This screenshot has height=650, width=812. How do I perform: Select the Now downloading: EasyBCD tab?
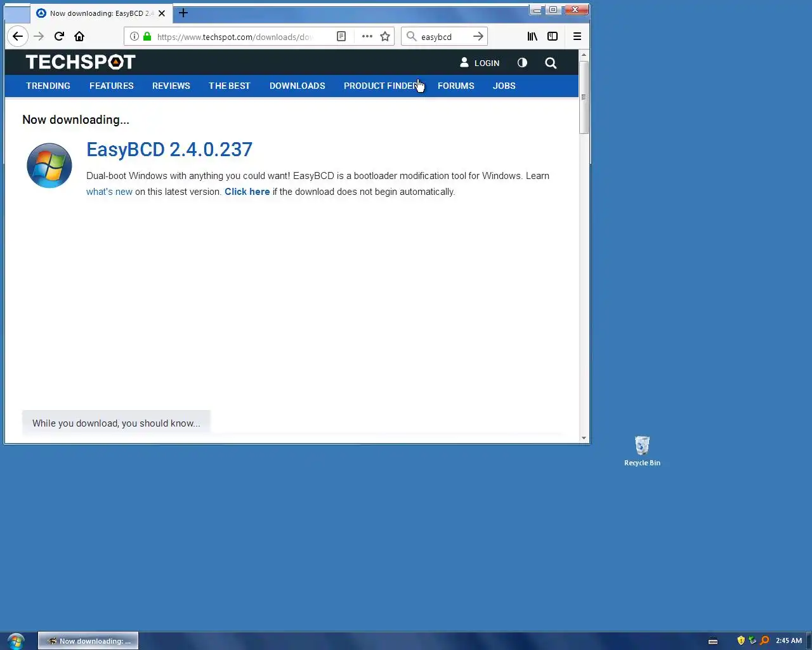pyautogui.click(x=101, y=13)
